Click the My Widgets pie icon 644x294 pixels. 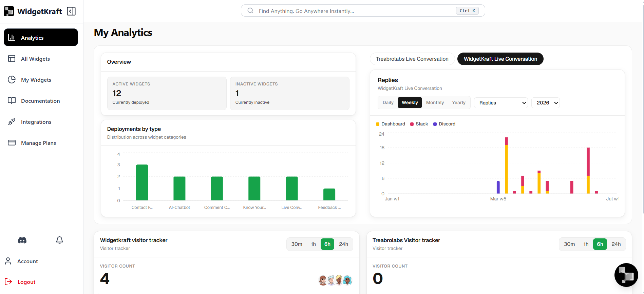pyautogui.click(x=12, y=80)
